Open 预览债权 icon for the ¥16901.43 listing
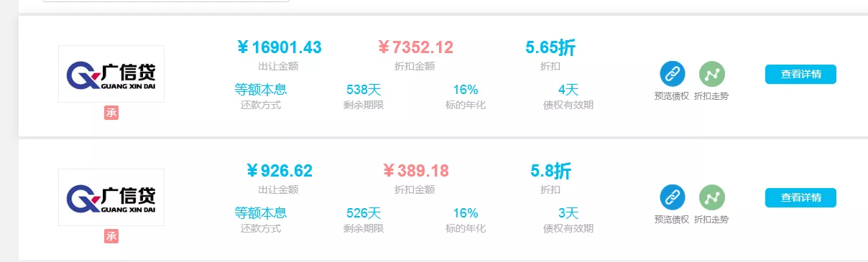This screenshot has width=868, height=262. coord(672,73)
